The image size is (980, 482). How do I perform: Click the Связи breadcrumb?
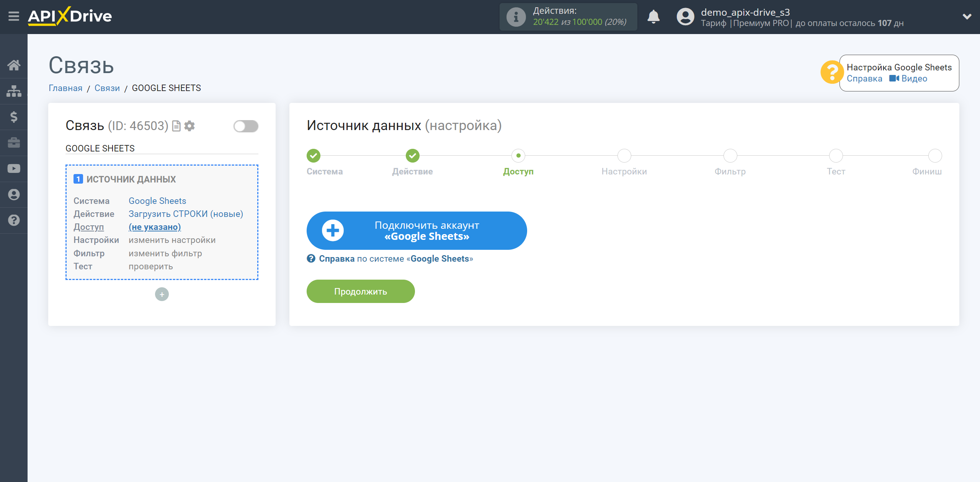tap(107, 88)
